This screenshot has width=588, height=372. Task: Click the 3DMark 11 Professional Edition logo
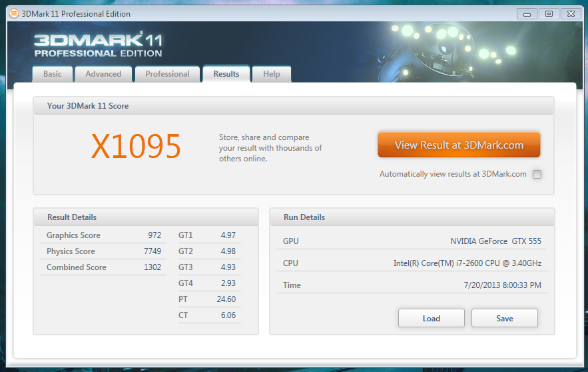click(98, 44)
